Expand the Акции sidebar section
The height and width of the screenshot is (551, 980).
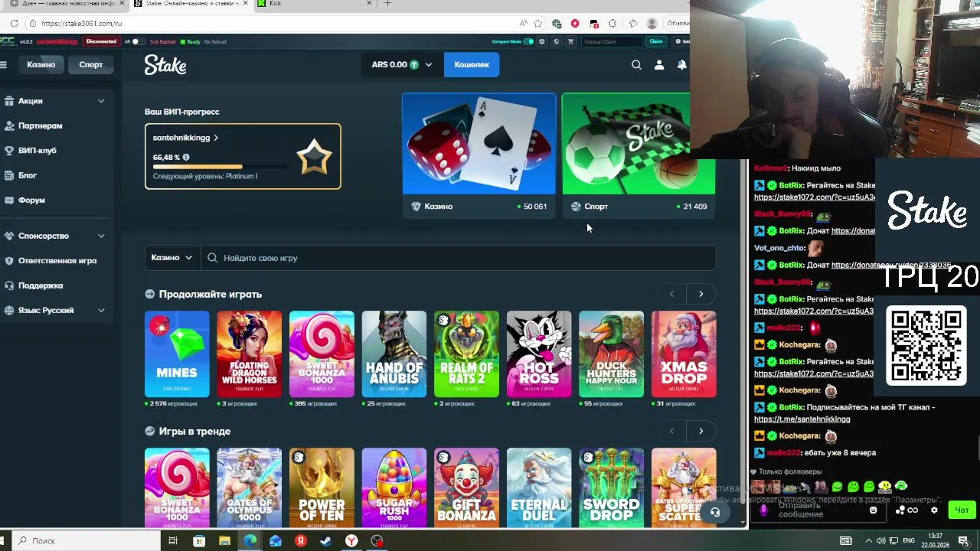(101, 101)
